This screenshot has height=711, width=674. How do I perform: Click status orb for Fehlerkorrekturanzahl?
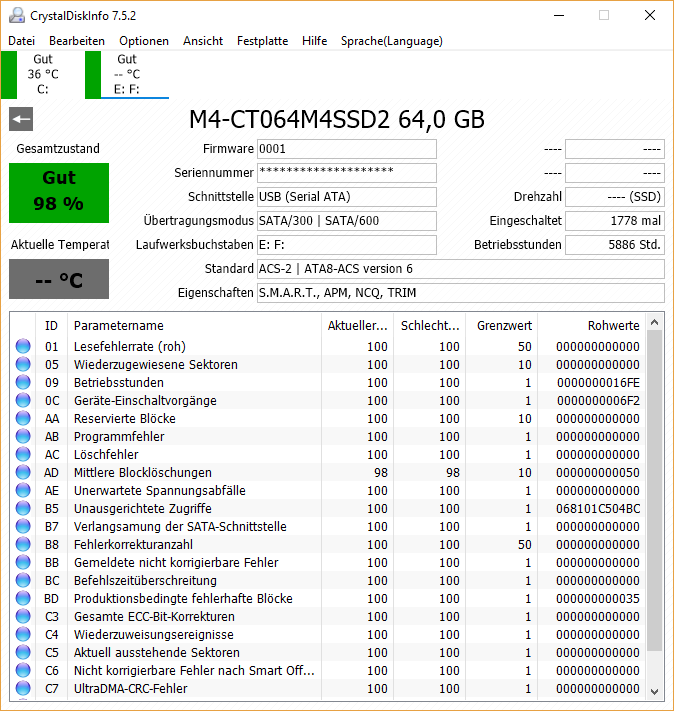tap(23, 545)
